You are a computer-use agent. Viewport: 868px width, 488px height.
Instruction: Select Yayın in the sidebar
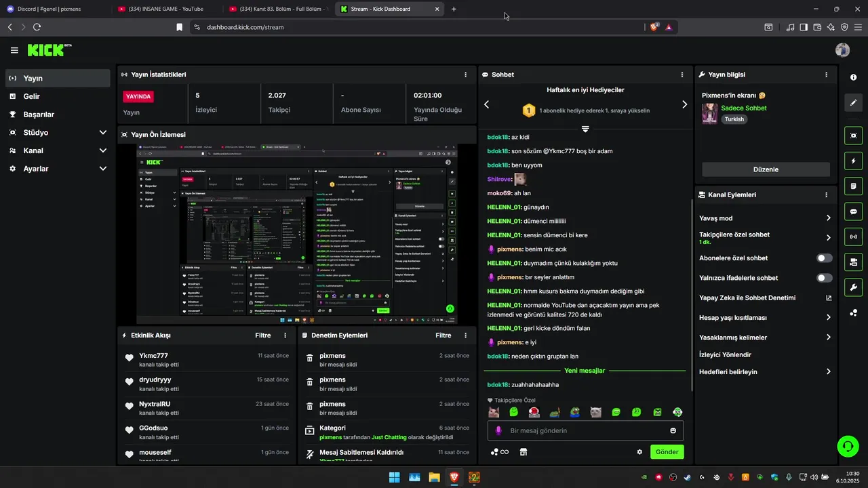[58, 78]
